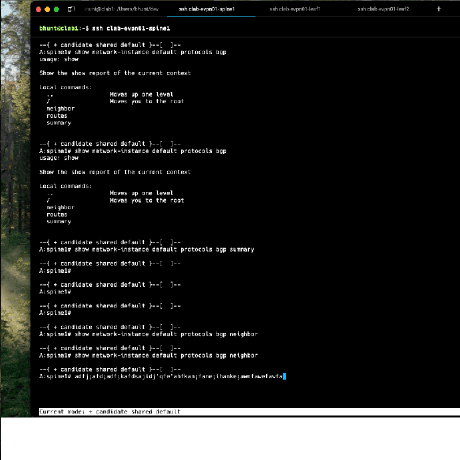Maximize the terminal with the green button
Viewport: 460px width, 460px height.
[x=56, y=9]
